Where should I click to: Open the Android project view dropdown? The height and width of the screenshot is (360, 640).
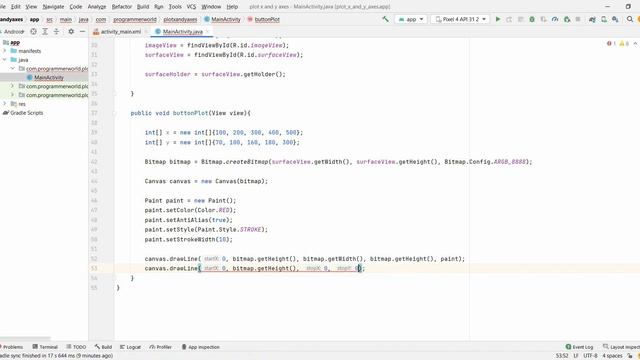(x=13, y=31)
